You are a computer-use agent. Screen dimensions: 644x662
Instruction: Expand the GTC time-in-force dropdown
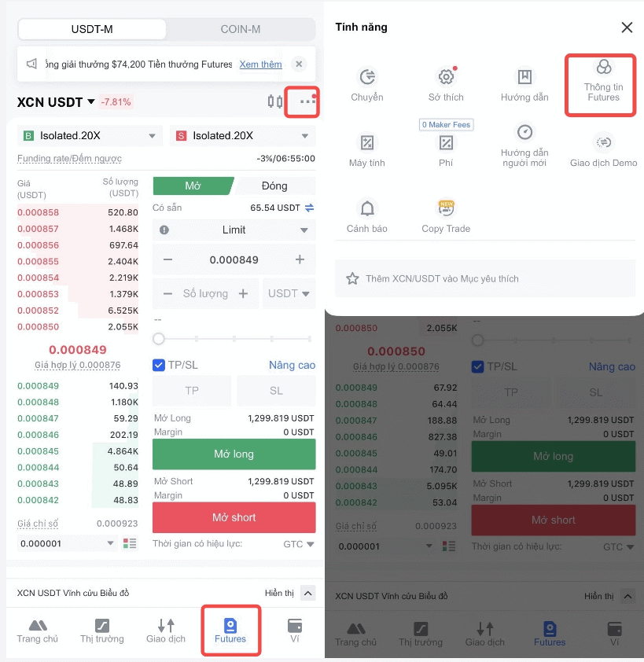(299, 544)
